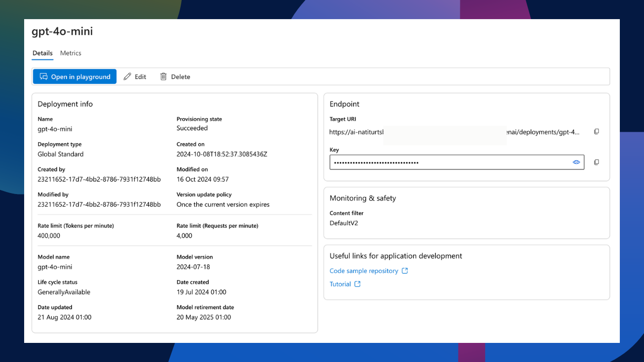Select the Created by ID value
644x362 pixels.
tap(99, 179)
